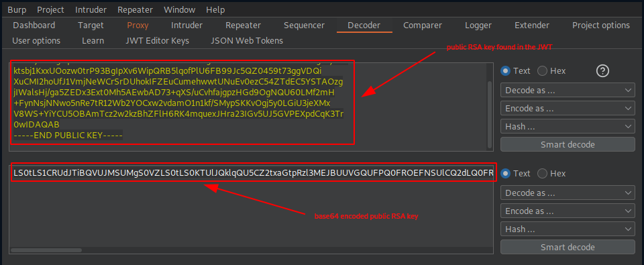Open the Repeater menu in menu bar
The image size is (644, 265).
[x=135, y=9]
